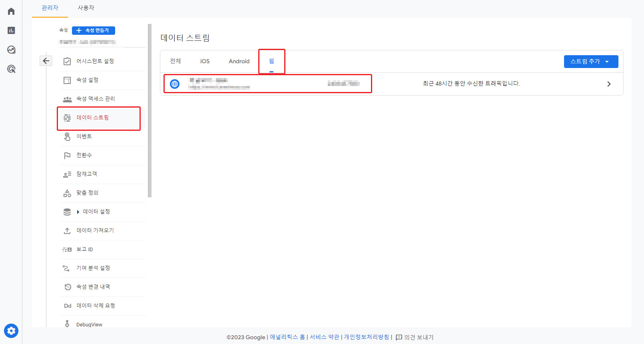Viewport: 644px width, 344px height.
Task: Switch to the 사용자 tab
Action: tap(86, 8)
